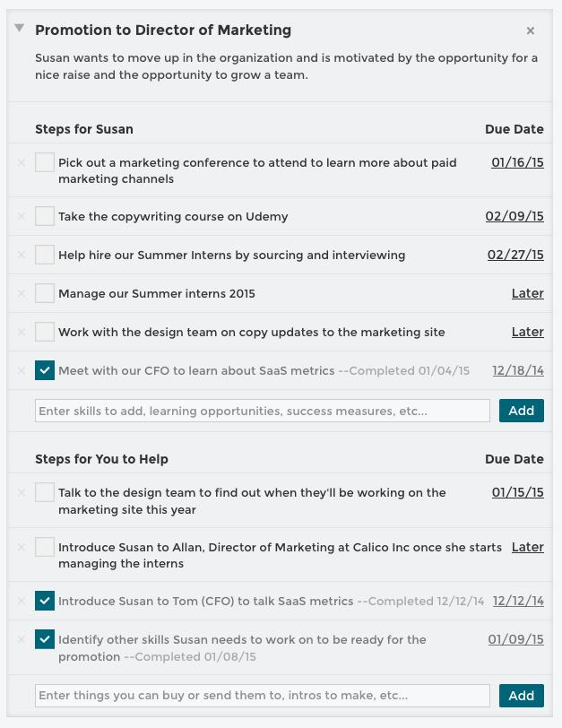
Task: Collapse the Promotion to Director of Marketing section
Action: (x=19, y=29)
